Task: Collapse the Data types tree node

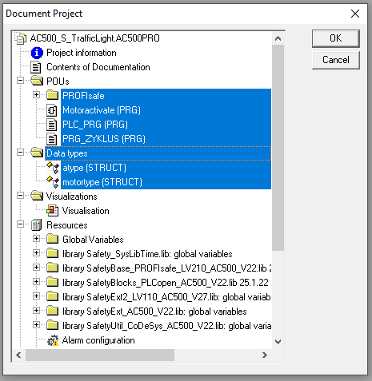Action: [x=21, y=153]
